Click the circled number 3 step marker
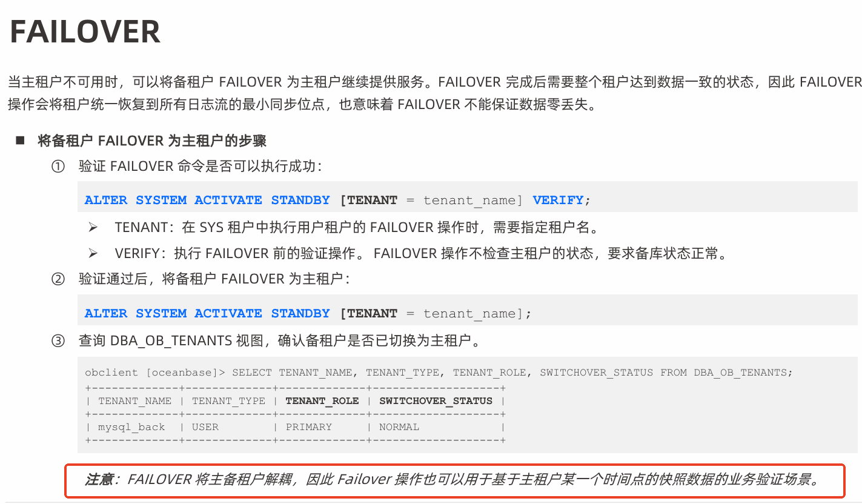Image resolution: width=862 pixels, height=504 pixels. (58, 341)
